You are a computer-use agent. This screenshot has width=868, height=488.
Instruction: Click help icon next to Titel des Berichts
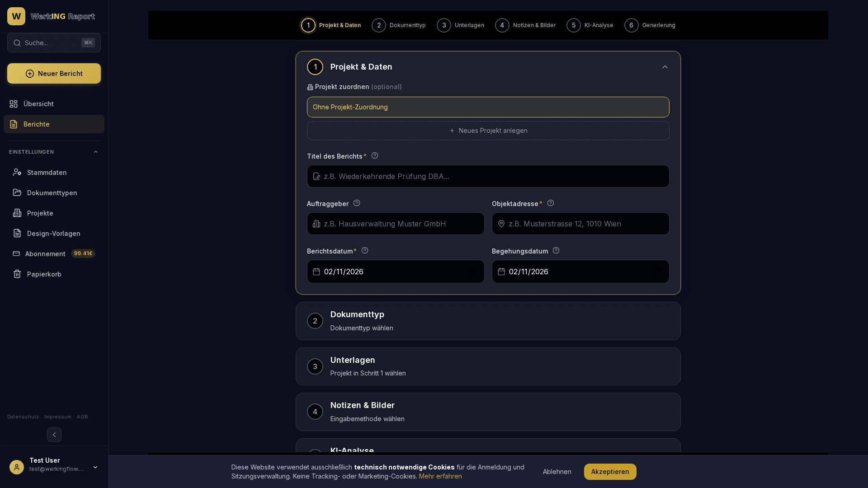[375, 156]
